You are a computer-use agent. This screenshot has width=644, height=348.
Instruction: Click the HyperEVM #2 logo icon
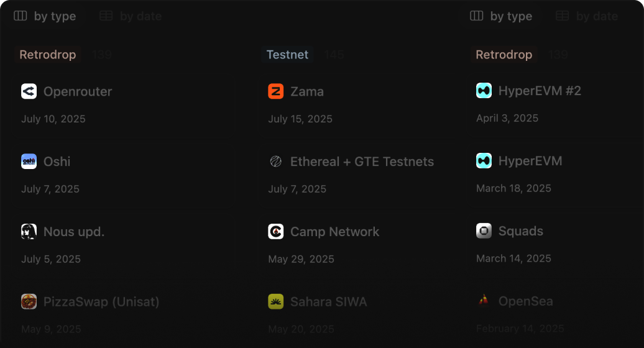484,91
